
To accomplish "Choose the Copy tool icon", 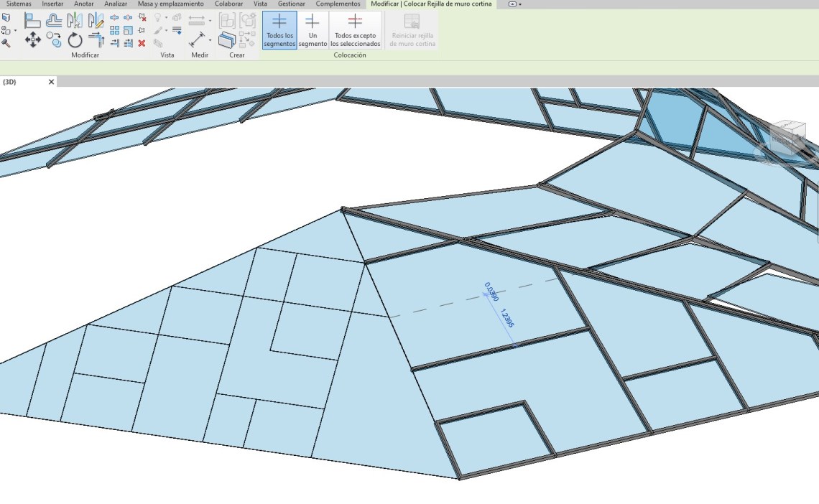I will tap(55, 39).
